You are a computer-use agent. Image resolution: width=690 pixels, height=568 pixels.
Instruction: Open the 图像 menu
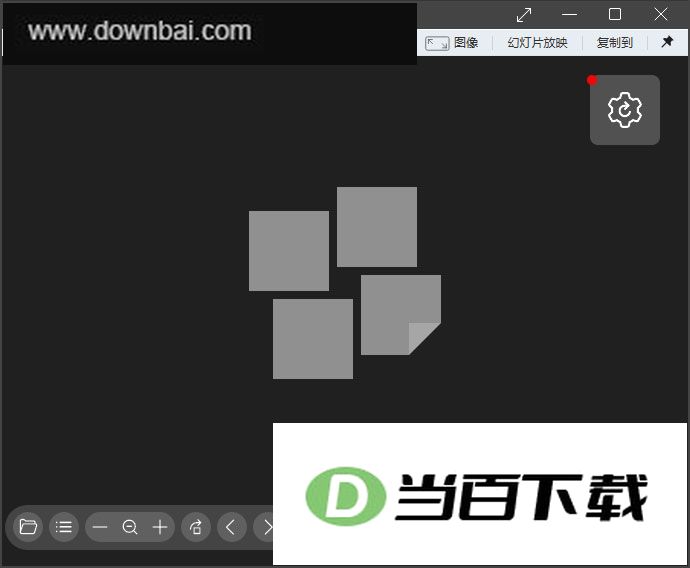click(452, 43)
